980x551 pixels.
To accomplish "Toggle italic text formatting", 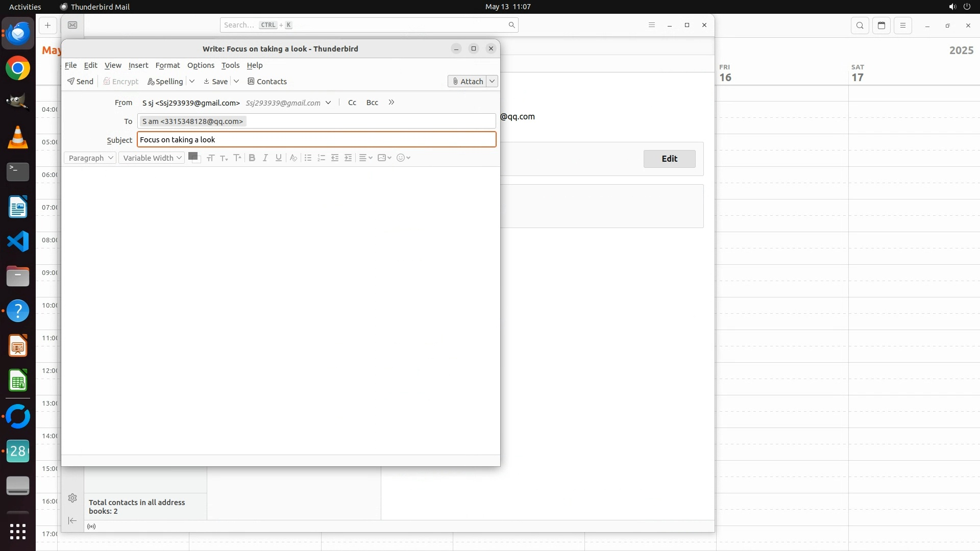I will coord(265,158).
